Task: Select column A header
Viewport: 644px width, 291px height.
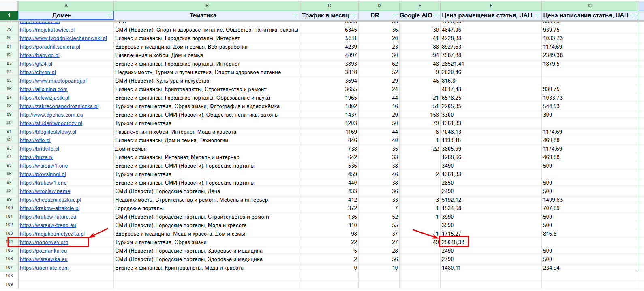Action: point(66,6)
